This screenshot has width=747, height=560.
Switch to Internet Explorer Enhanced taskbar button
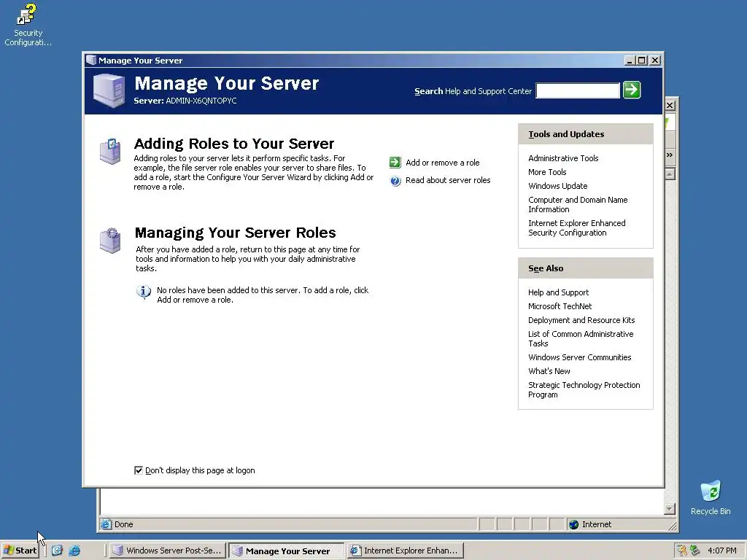[x=405, y=551]
